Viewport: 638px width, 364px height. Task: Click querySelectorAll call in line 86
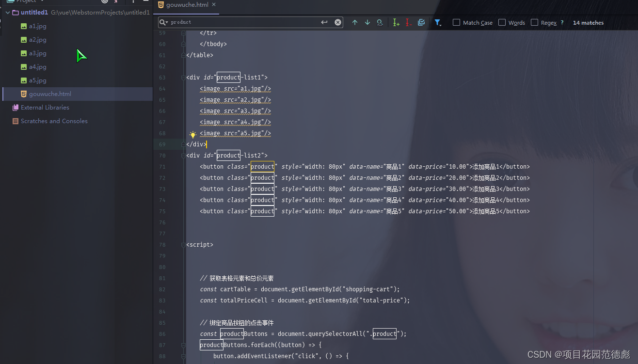tap(338, 334)
